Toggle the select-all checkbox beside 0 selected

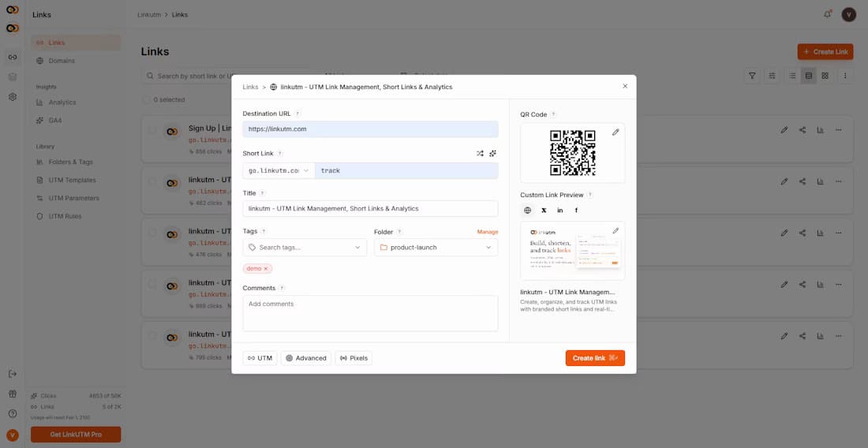[146, 99]
